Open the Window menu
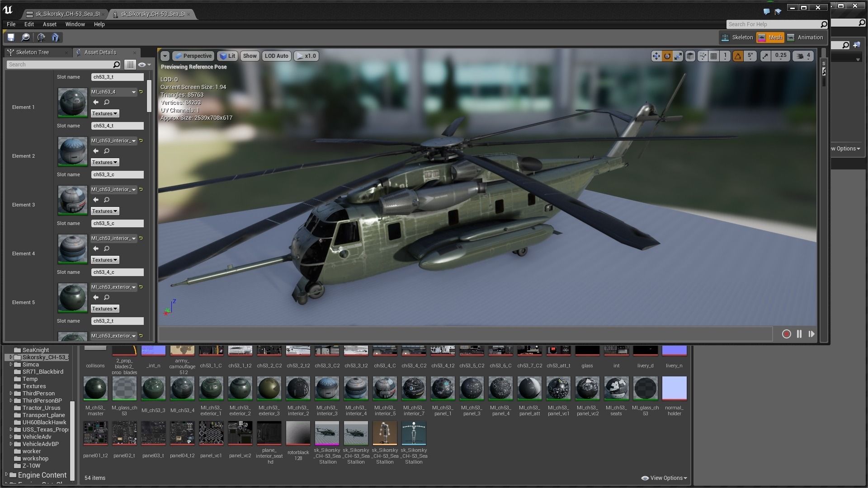This screenshot has height=488, width=868. pos(75,24)
